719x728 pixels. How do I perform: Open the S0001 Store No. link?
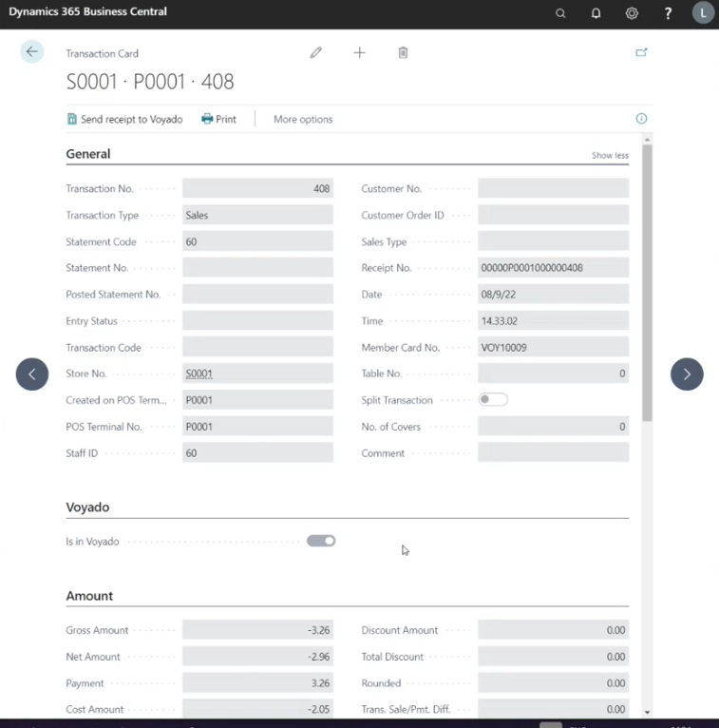click(x=199, y=374)
